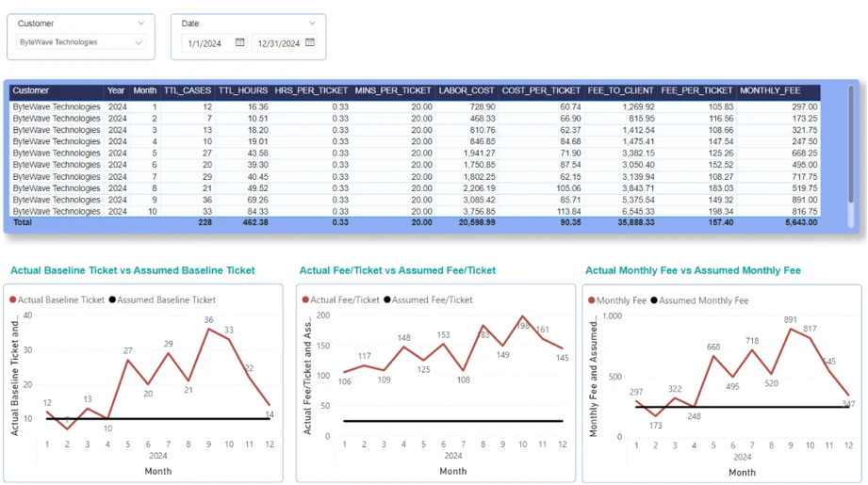Click the Actual Monthly Fee chart title

[693, 270]
